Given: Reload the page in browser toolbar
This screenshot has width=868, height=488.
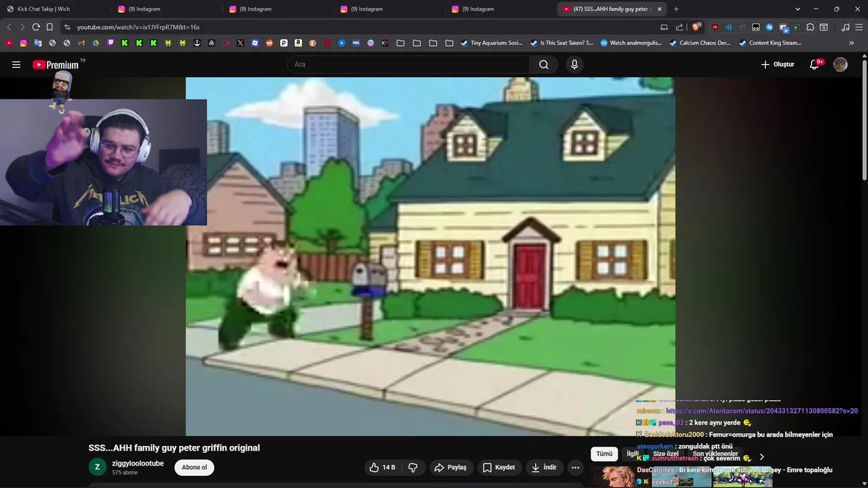Looking at the screenshot, I should pyautogui.click(x=36, y=27).
